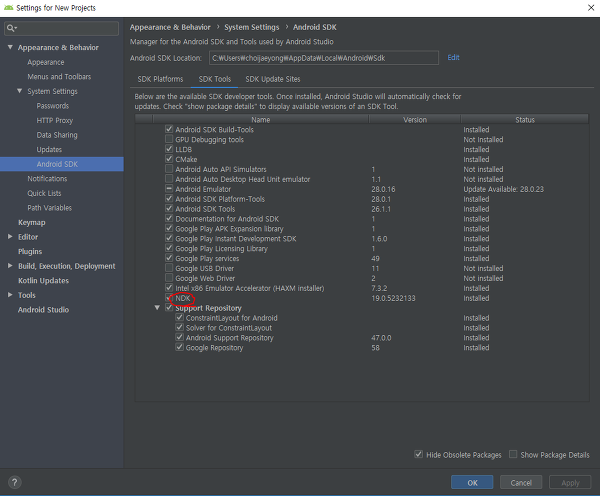
Task: Check Android Auto Desktop Head Unit emulator
Action: (x=169, y=179)
